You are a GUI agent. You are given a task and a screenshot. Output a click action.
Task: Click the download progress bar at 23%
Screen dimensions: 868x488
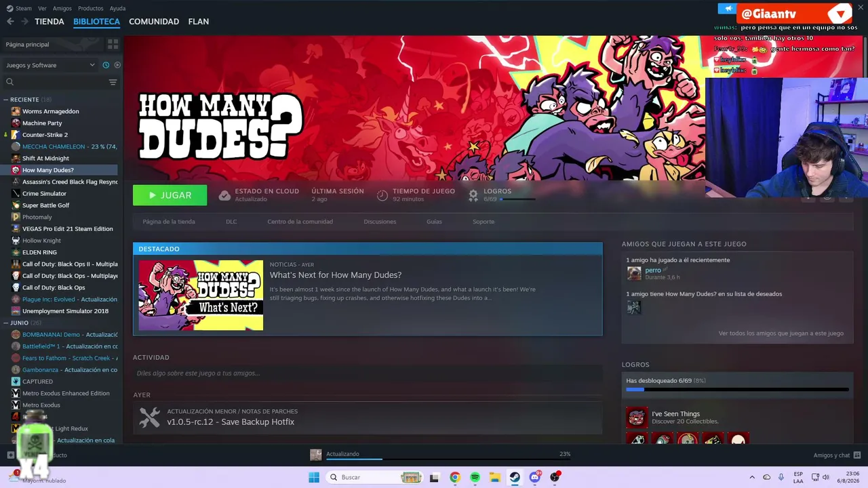tap(448, 460)
